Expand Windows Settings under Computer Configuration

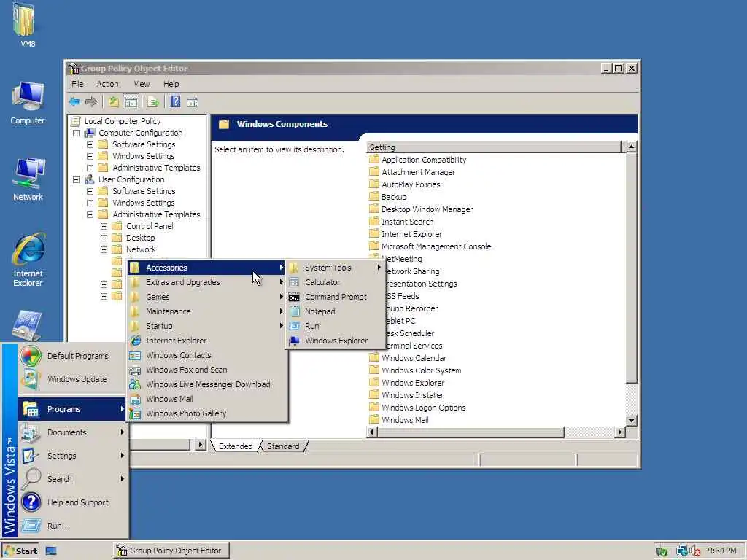click(x=90, y=157)
